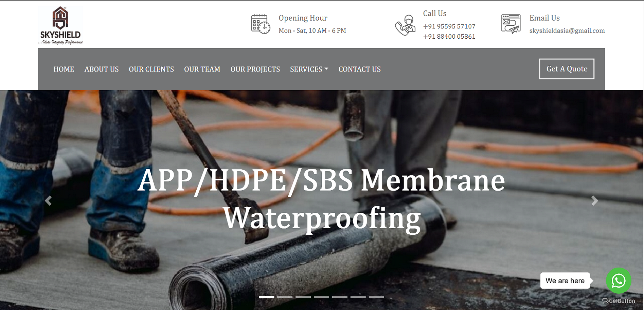Viewport: 644px width, 310px height.
Task: Select the first carousel slide indicator
Action: [x=267, y=297]
